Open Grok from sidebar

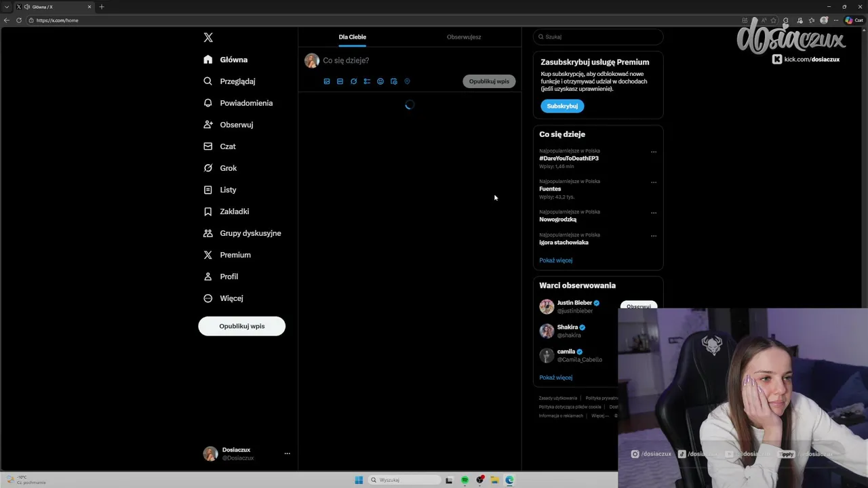(220, 168)
